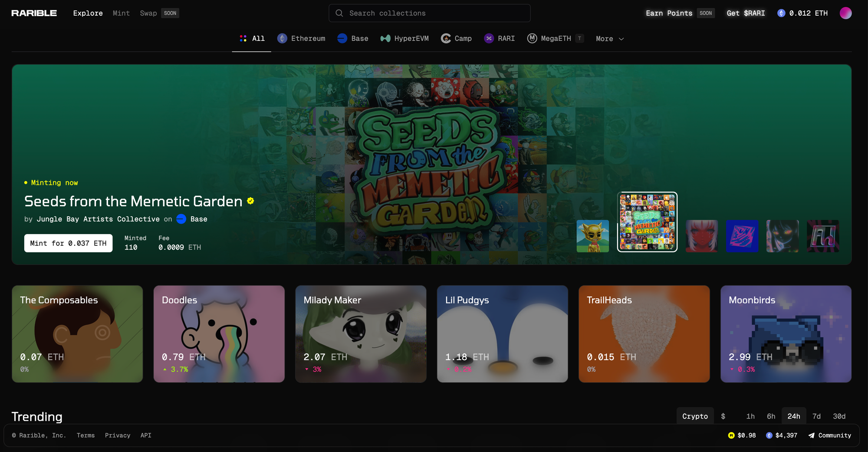Open the Community Telegram link
The image size is (868, 452).
[829, 435]
